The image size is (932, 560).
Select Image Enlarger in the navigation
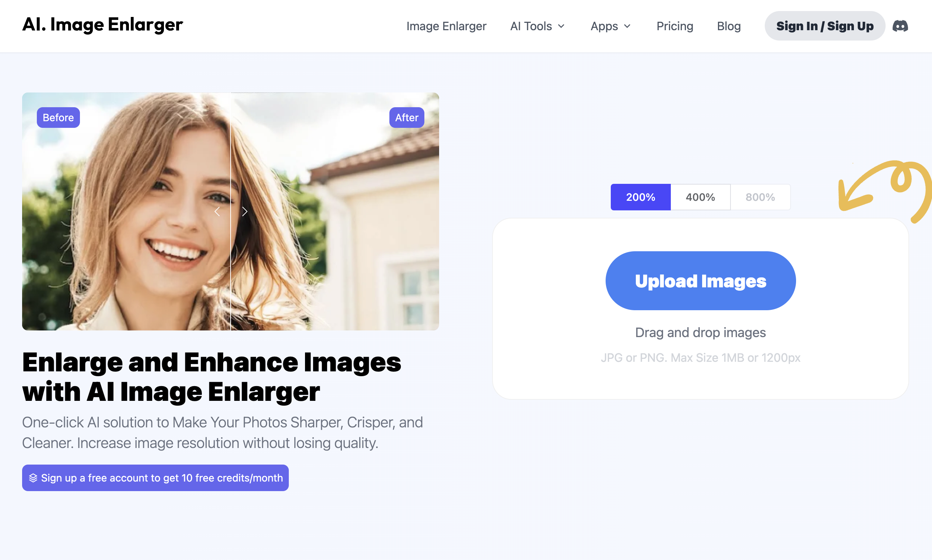[x=447, y=26]
